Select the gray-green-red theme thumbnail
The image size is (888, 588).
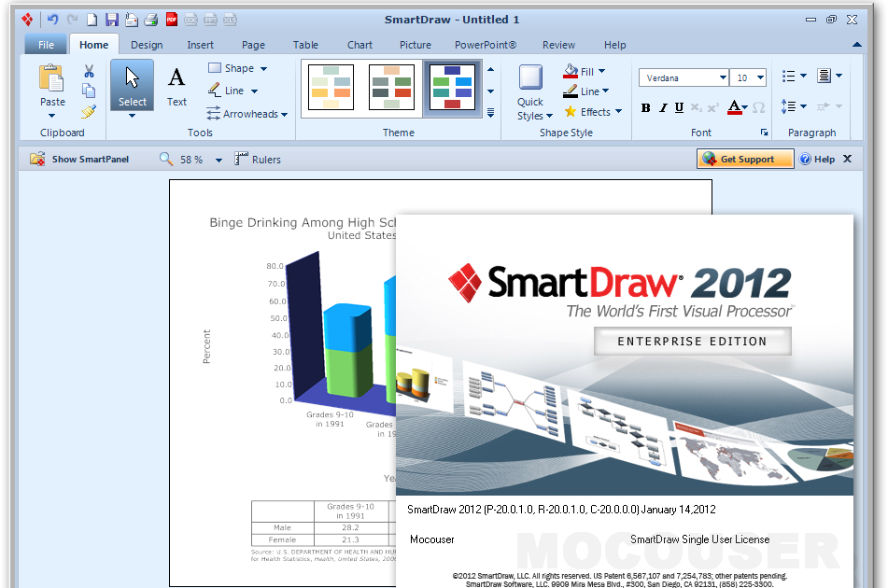tap(391, 87)
